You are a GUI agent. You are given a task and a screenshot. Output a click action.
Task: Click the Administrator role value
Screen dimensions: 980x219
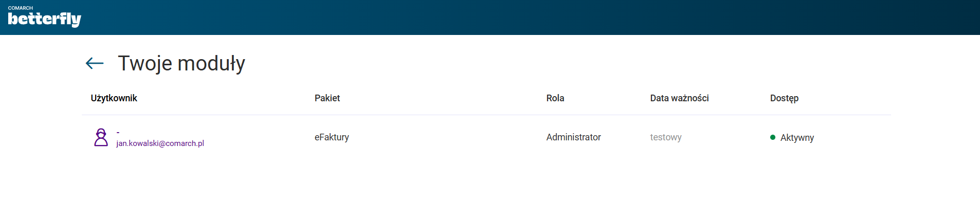573,137
